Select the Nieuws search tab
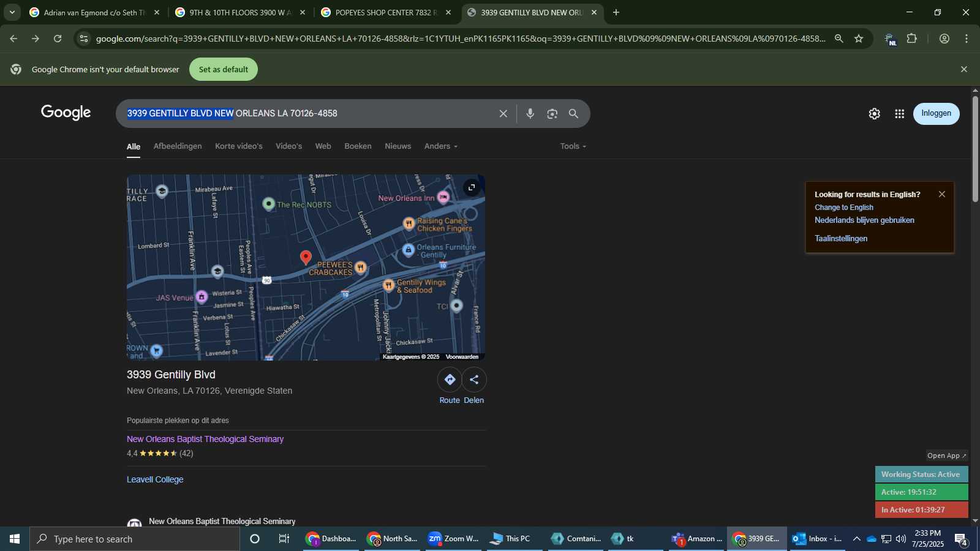Screen dimensions: 980x551 click(398, 146)
